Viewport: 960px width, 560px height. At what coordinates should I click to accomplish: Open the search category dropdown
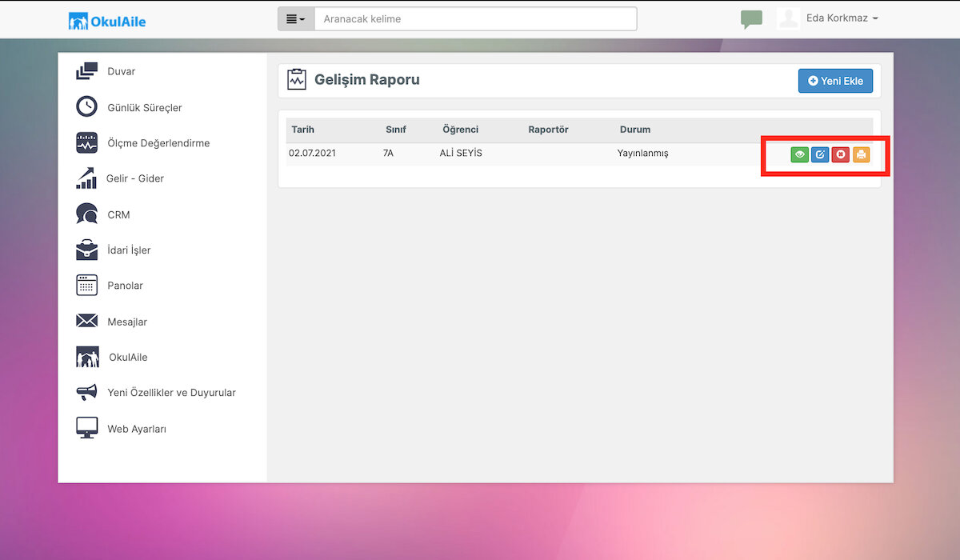296,18
